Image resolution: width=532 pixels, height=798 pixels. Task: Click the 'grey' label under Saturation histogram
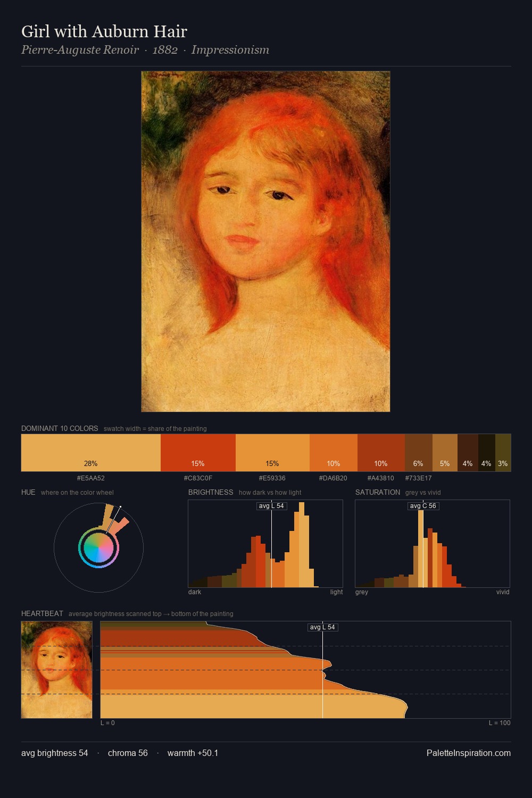[362, 592]
